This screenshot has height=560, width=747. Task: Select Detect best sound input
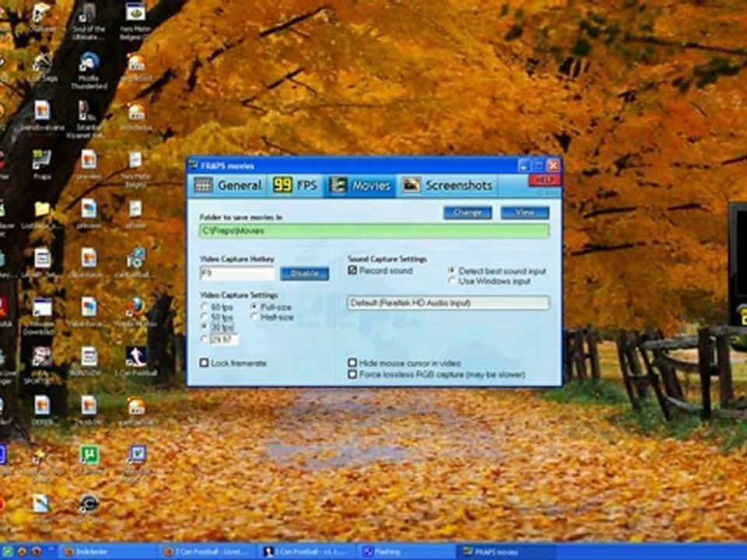[x=451, y=271]
